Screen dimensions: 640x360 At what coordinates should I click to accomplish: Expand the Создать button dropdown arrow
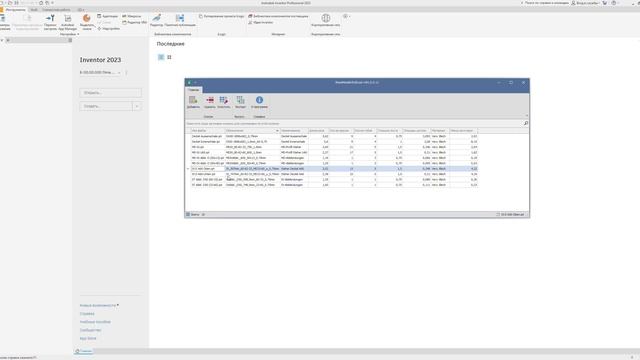point(137,106)
